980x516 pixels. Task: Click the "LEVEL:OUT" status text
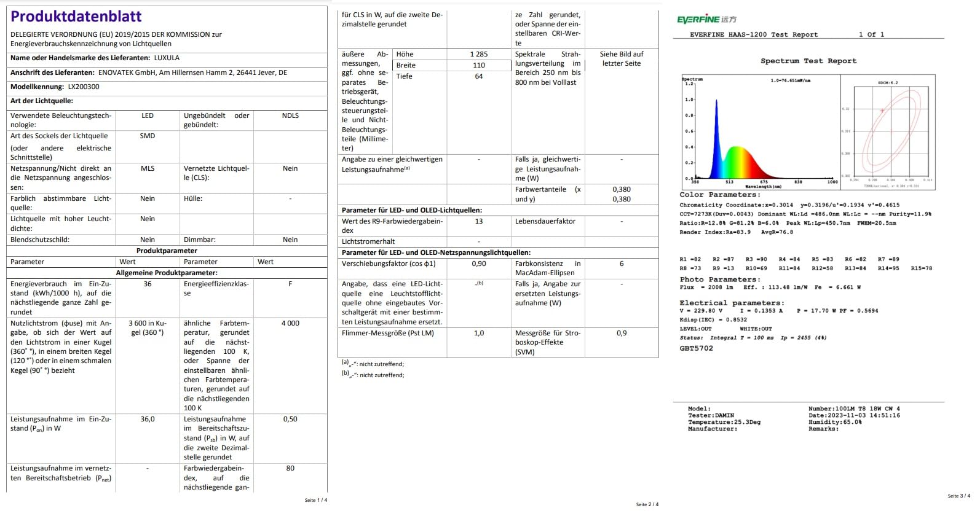coord(695,329)
